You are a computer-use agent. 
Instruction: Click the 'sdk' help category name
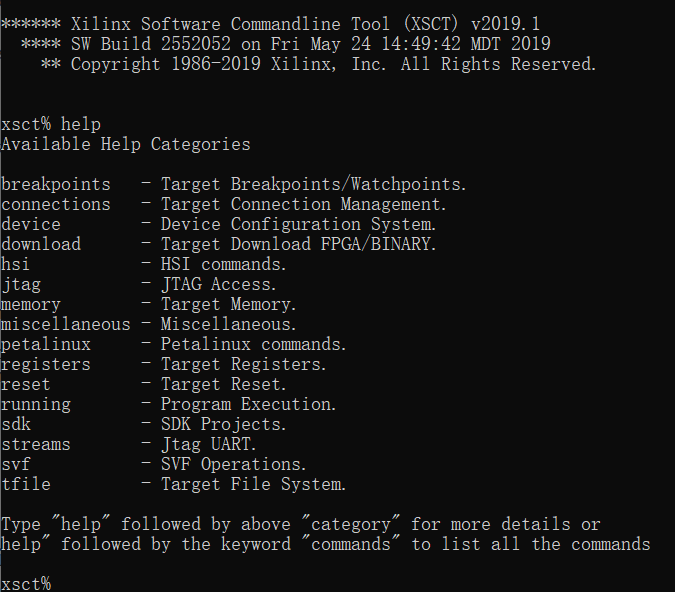[16, 425]
